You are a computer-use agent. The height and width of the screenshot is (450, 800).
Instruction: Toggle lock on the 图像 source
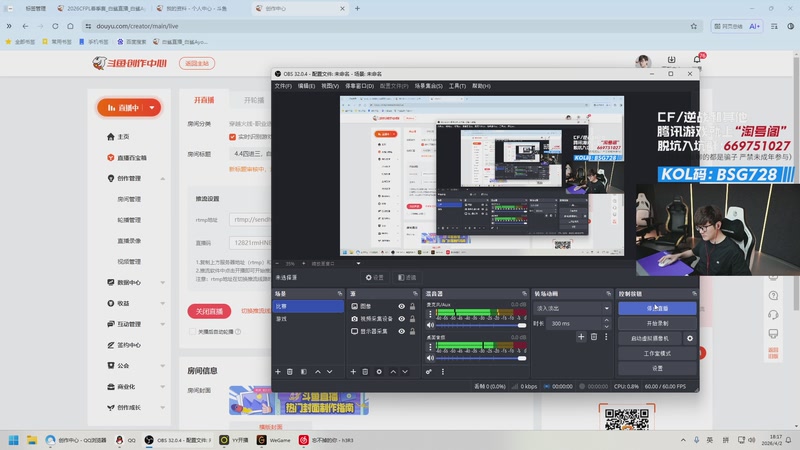412,307
